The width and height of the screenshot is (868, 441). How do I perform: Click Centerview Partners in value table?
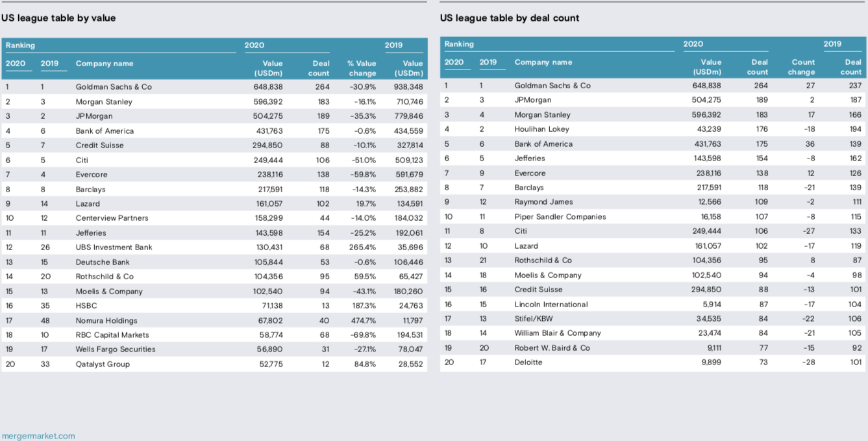(112, 218)
